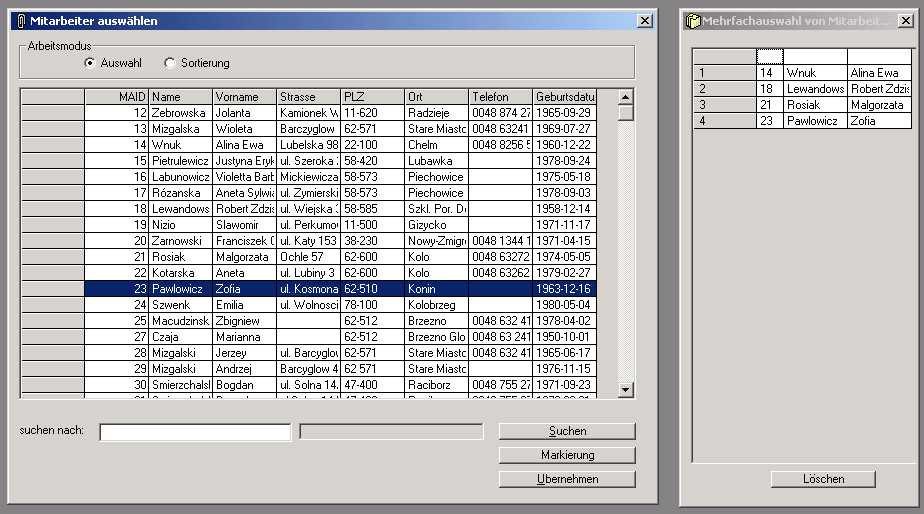The image size is (924, 514).
Task: Click the Macudzinsk name cell
Action: [x=181, y=321]
